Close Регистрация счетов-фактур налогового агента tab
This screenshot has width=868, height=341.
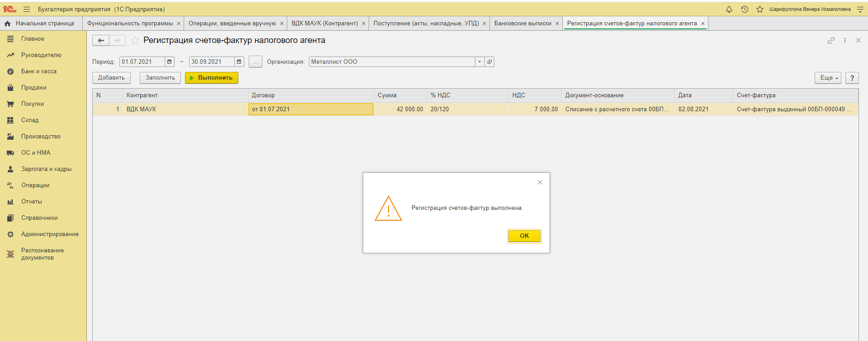703,24
